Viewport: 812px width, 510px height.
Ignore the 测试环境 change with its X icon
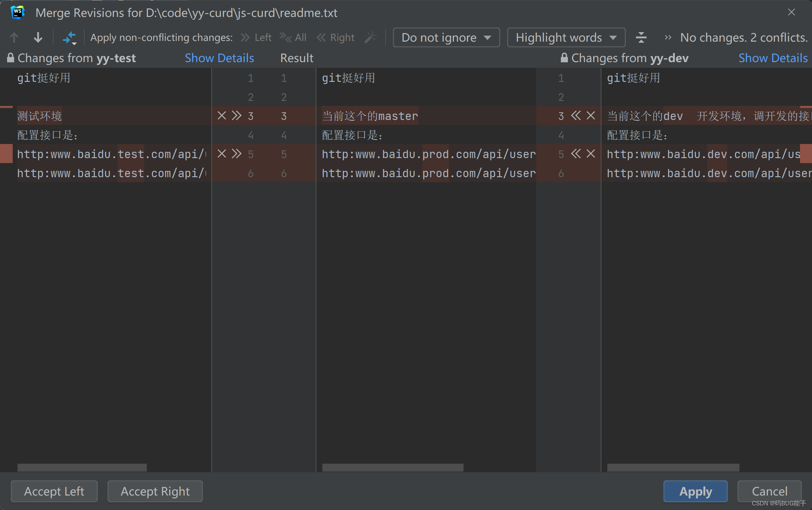pos(221,115)
